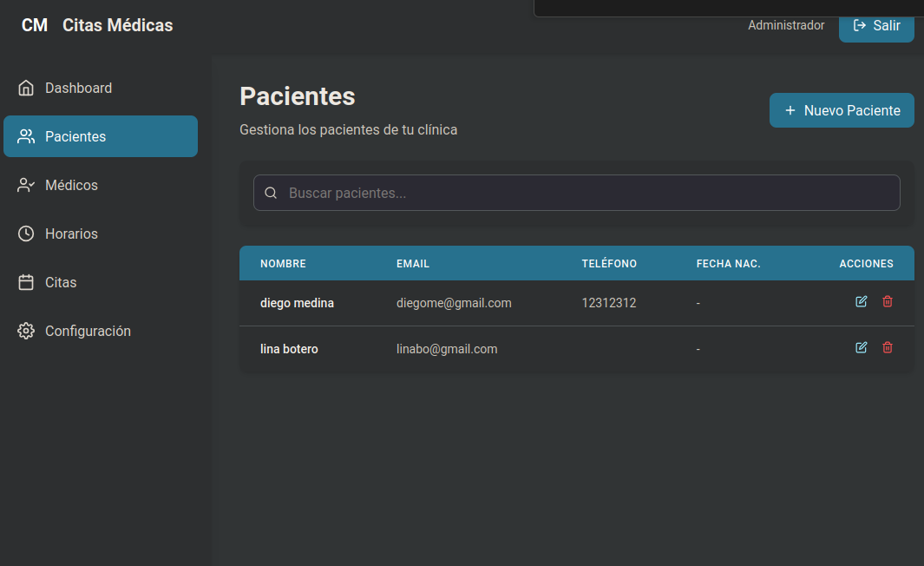Click the Dashboard home icon

[x=26, y=88]
